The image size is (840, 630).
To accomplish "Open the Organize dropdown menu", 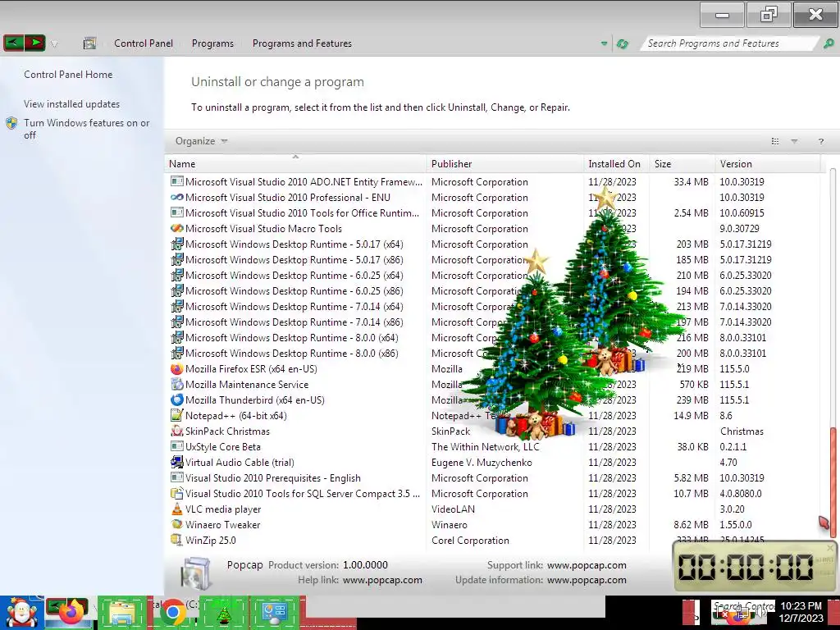I will (201, 141).
